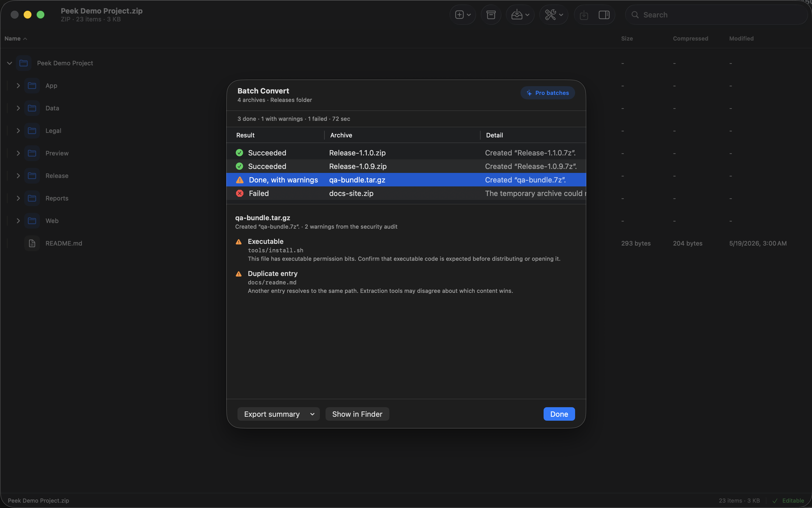Expand the Data folder
Image resolution: width=812 pixels, height=508 pixels.
coord(18,108)
